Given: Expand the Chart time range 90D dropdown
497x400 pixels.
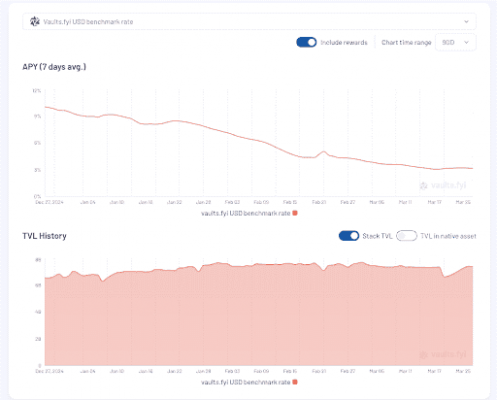Looking at the screenshot, I should tap(456, 42).
